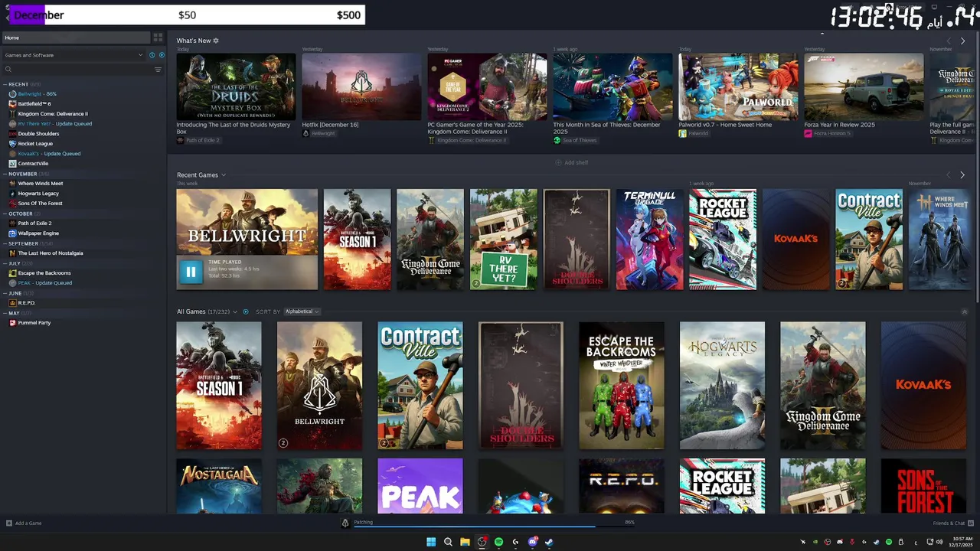
Task: Open File Explorer from the taskbar
Action: [x=465, y=542]
